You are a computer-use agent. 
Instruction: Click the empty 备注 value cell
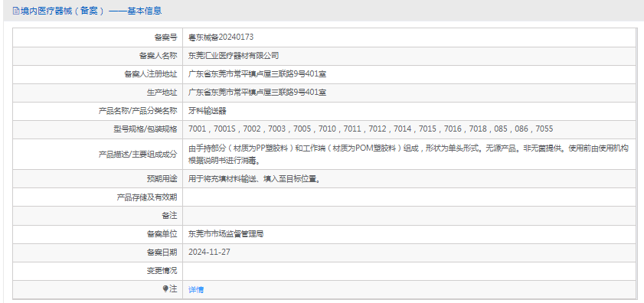(x=410, y=216)
